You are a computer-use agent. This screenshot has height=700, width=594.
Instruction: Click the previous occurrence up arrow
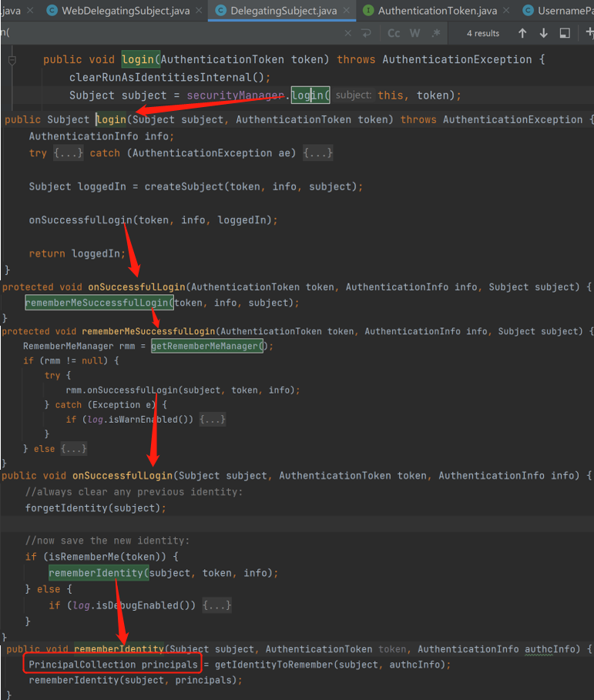click(x=522, y=33)
